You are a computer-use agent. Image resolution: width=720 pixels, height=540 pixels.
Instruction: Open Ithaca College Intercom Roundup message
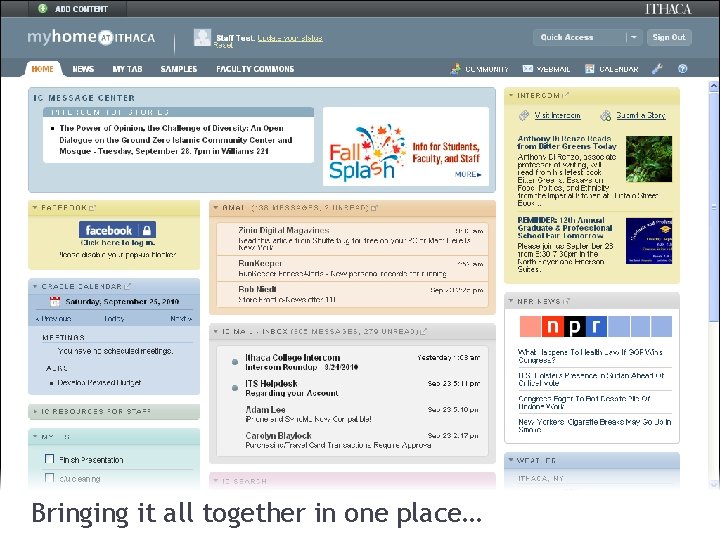click(x=352, y=362)
